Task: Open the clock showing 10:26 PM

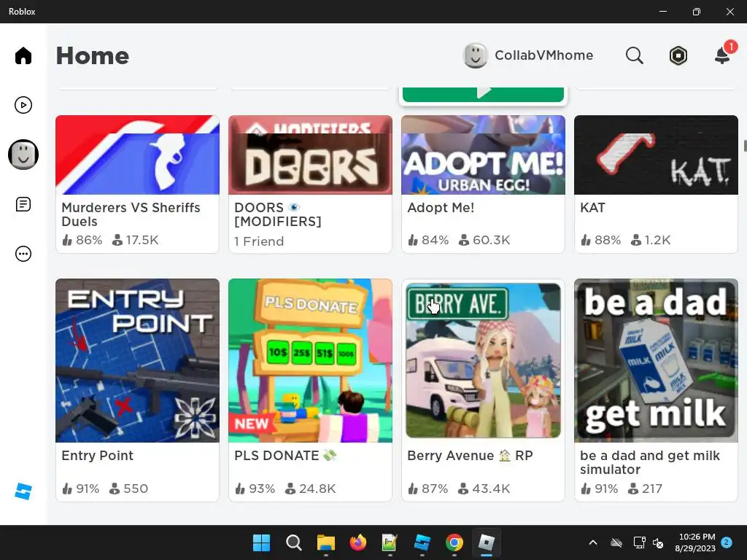Action: (695, 542)
